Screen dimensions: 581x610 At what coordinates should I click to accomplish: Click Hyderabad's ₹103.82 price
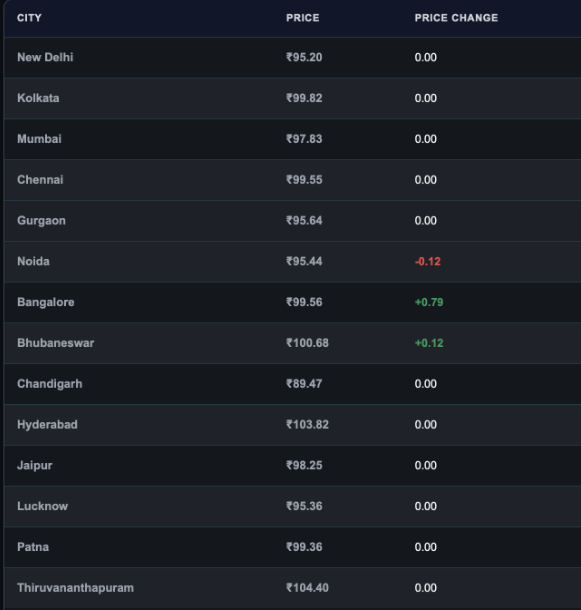(x=307, y=424)
